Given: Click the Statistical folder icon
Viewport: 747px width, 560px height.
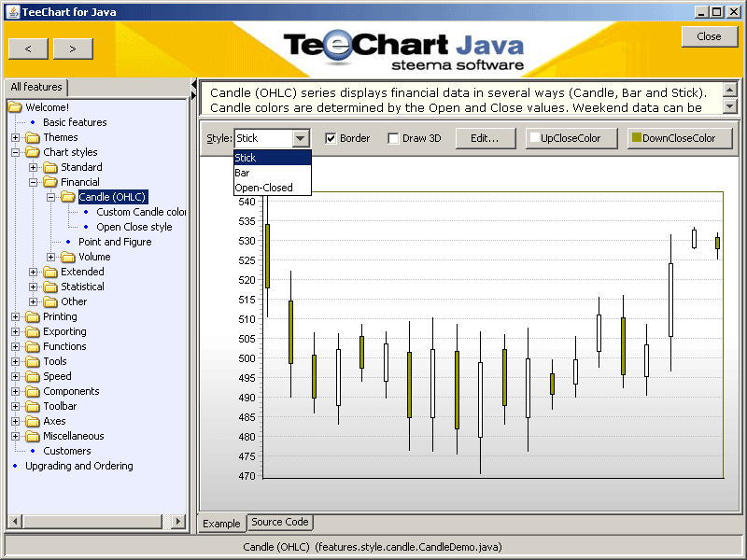Looking at the screenshot, I should tap(50, 287).
